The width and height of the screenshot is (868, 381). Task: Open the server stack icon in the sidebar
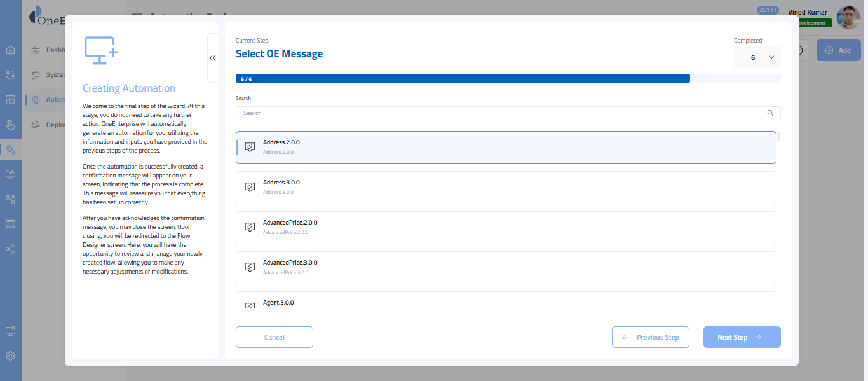tap(10, 224)
